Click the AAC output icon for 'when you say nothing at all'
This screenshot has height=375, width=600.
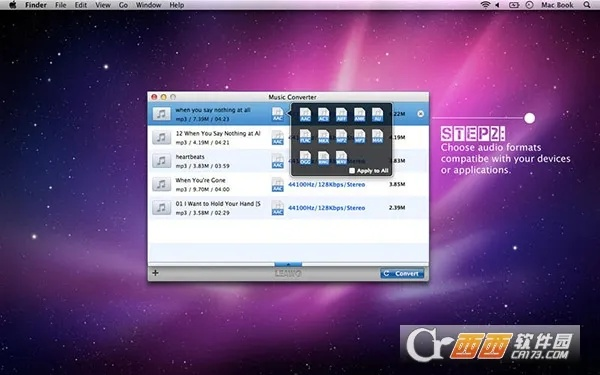(277, 114)
